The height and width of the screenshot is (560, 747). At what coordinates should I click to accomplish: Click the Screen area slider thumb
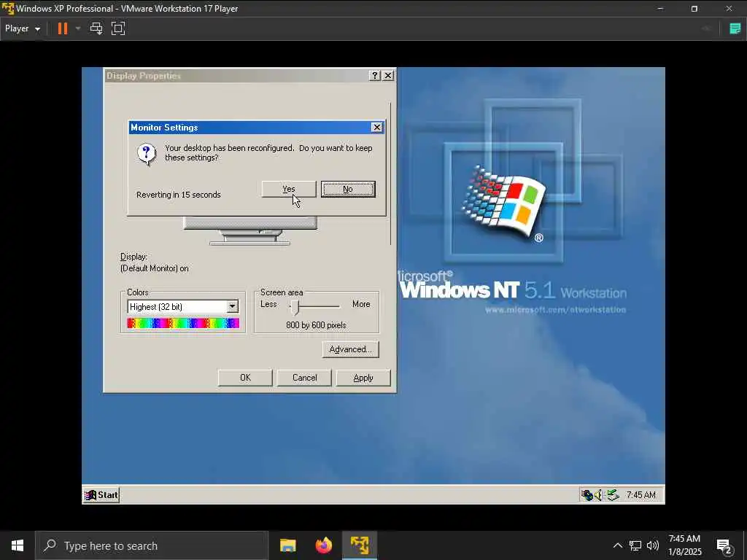tap(295, 307)
